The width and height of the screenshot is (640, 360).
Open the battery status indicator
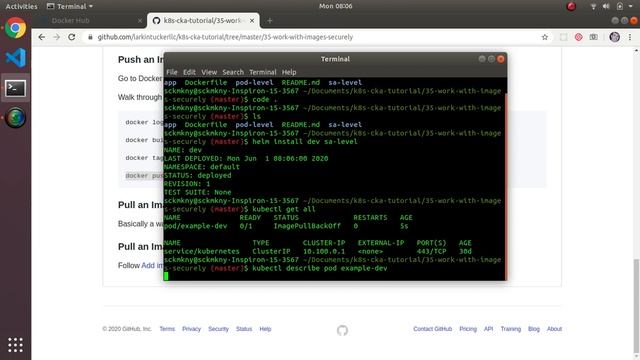click(620, 6)
